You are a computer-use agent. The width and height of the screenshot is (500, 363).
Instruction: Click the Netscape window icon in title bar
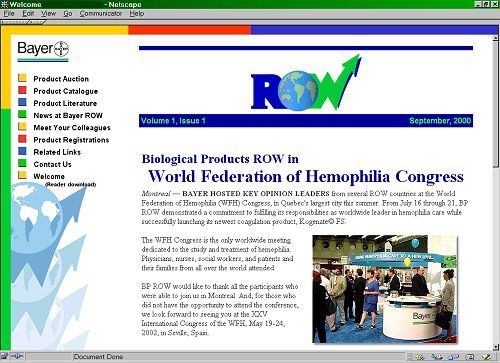click(x=5, y=4)
